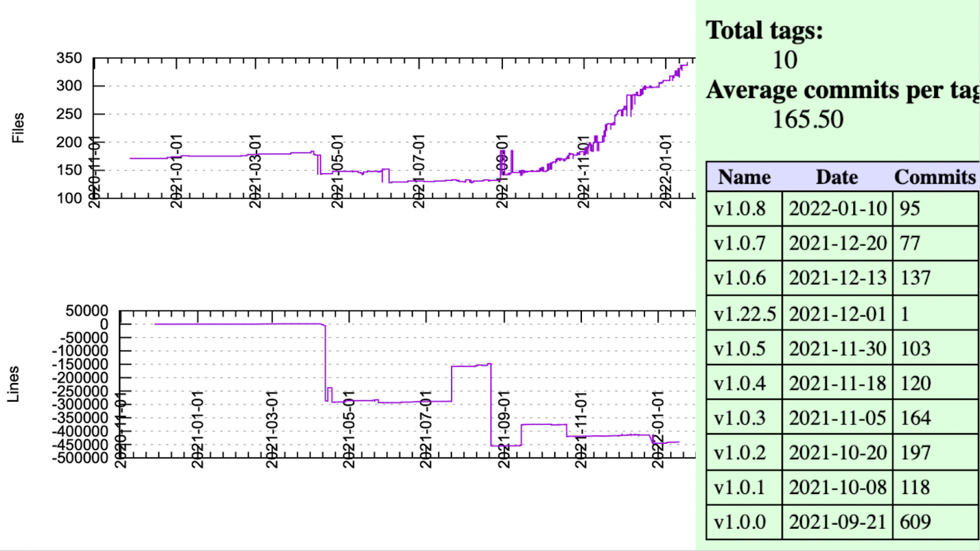The height and width of the screenshot is (551, 980).
Task: Select the v1.0.2 tag name cell
Action: (x=744, y=453)
